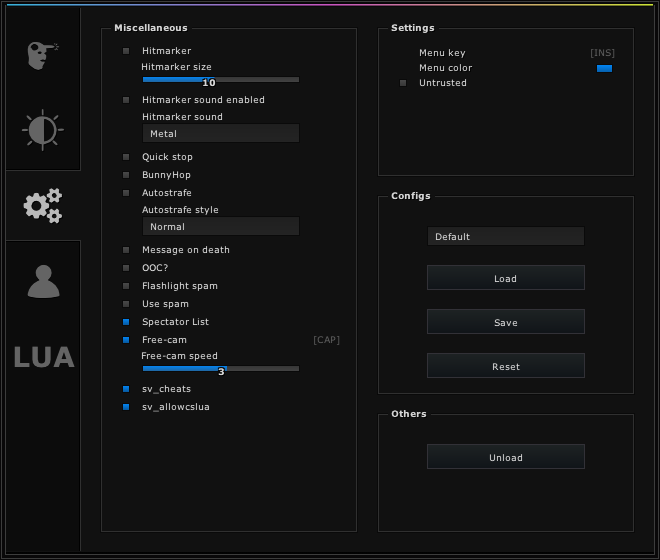Switch to the LUA tab
660x560 pixels.
[x=44, y=357]
